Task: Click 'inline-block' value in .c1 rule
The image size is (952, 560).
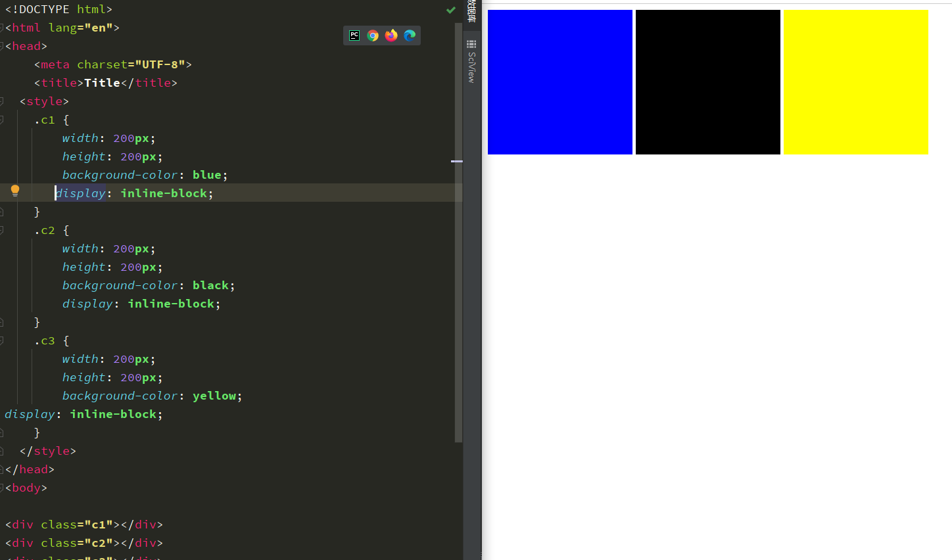Action: tap(164, 193)
